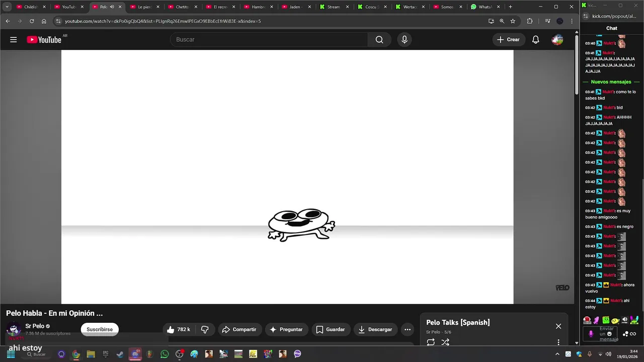Open the Chrome profile avatar in the toolbar
The height and width of the screenshot is (362, 644).
coord(560,21)
